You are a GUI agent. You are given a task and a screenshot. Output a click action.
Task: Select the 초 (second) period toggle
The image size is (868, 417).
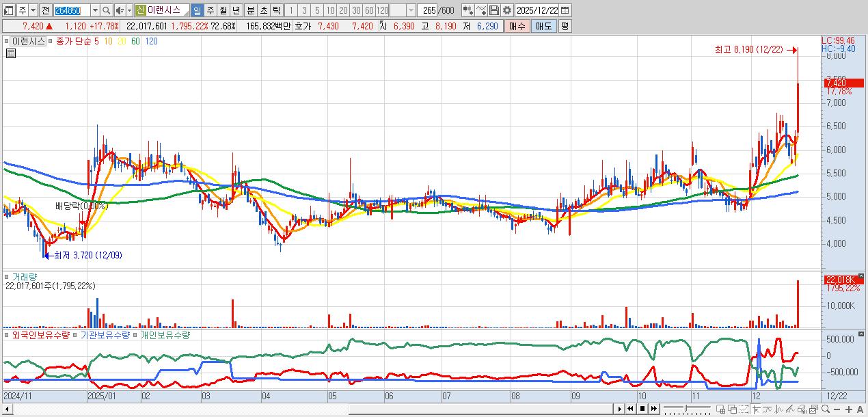262,11
